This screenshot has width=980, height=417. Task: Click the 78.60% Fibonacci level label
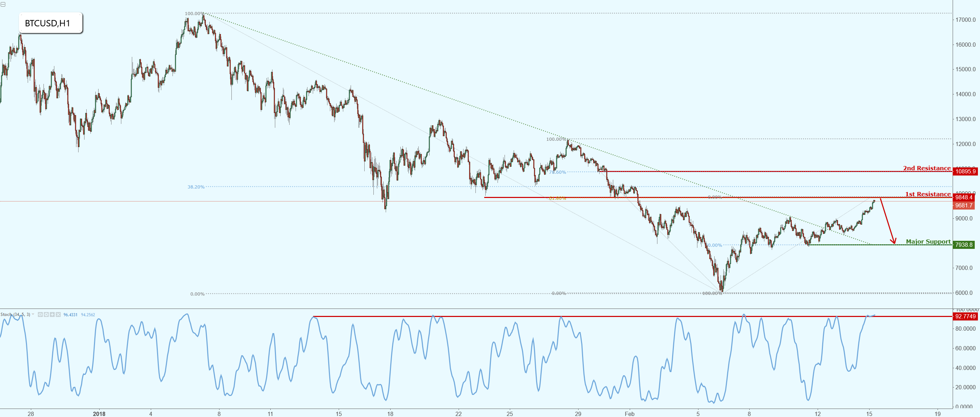coord(557,172)
